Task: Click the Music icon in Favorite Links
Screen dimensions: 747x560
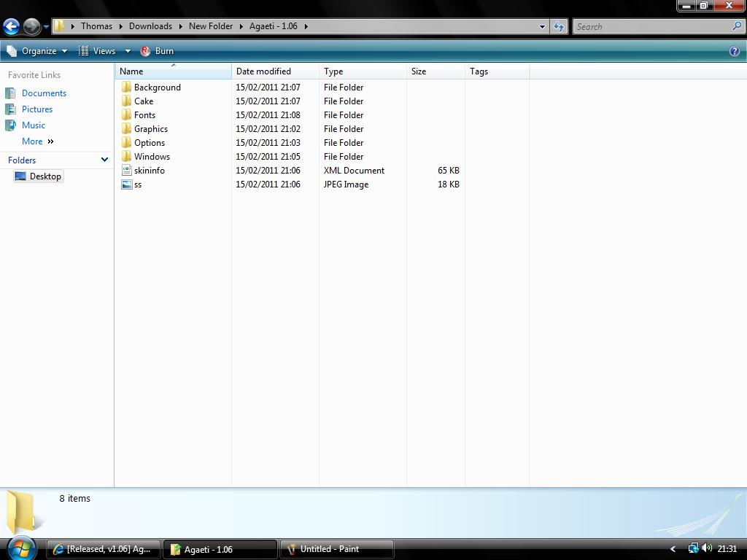Action: 10,125
